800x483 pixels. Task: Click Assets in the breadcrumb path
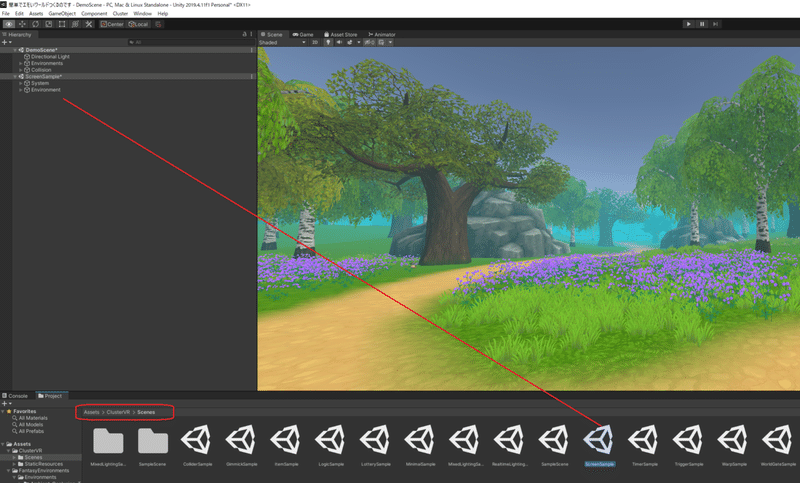point(91,412)
